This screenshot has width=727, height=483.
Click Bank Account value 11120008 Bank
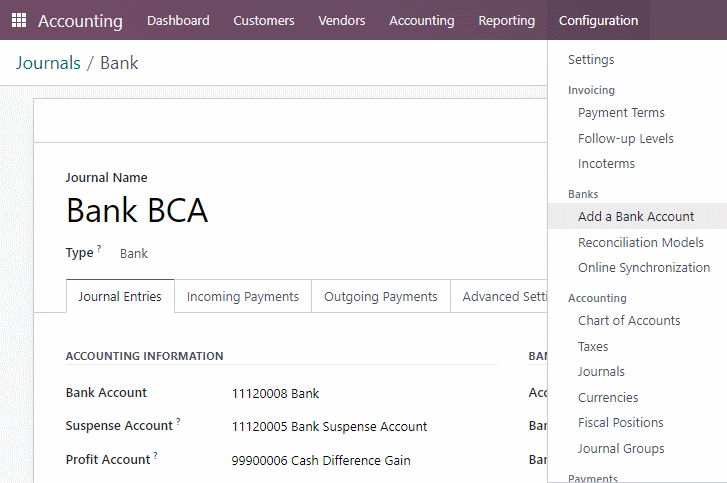click(275, 394)
